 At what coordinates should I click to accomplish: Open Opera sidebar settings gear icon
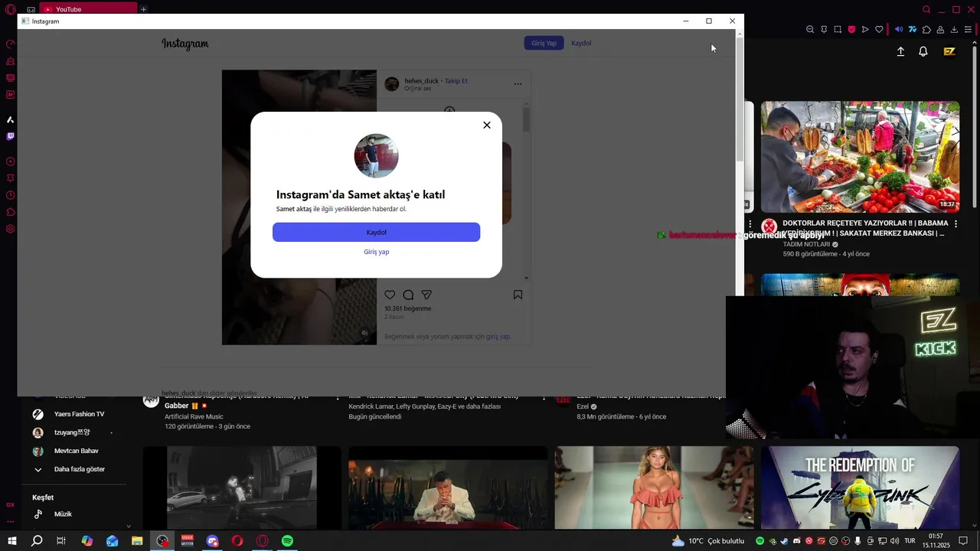10,229
